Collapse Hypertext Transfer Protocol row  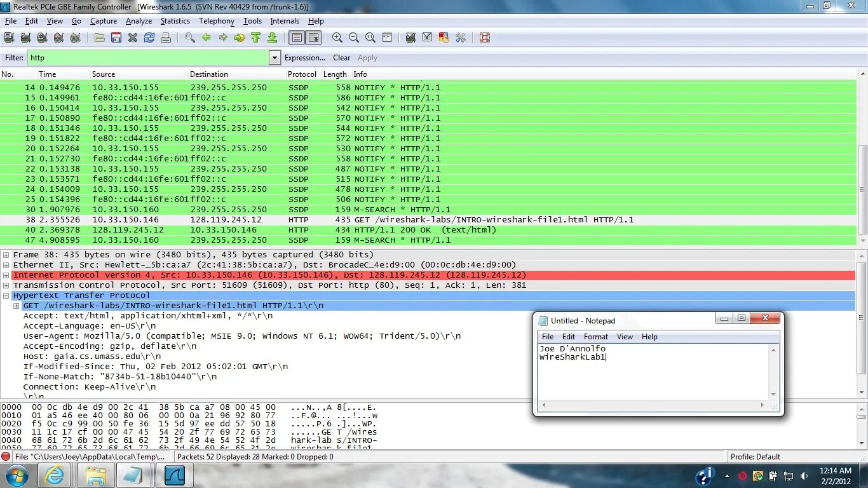pyautogui.click(x=6, y=295)
